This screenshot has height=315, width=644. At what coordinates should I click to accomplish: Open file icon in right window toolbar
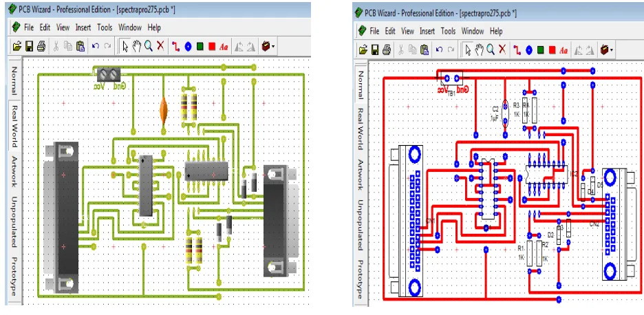tap(363, 50)
